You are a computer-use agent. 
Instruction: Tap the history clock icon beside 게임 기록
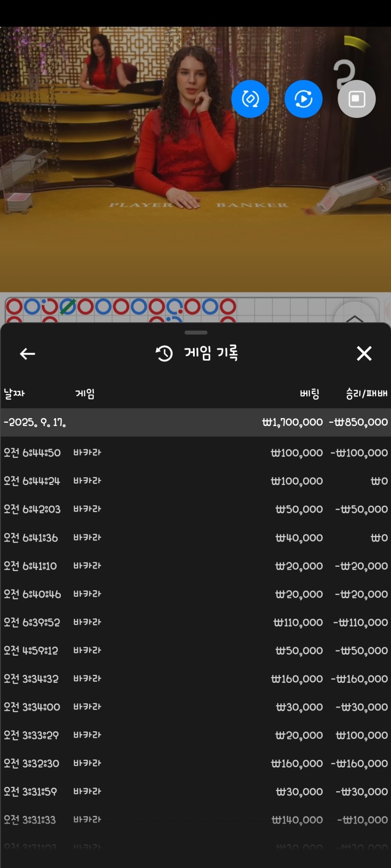(x=164, y=354)
